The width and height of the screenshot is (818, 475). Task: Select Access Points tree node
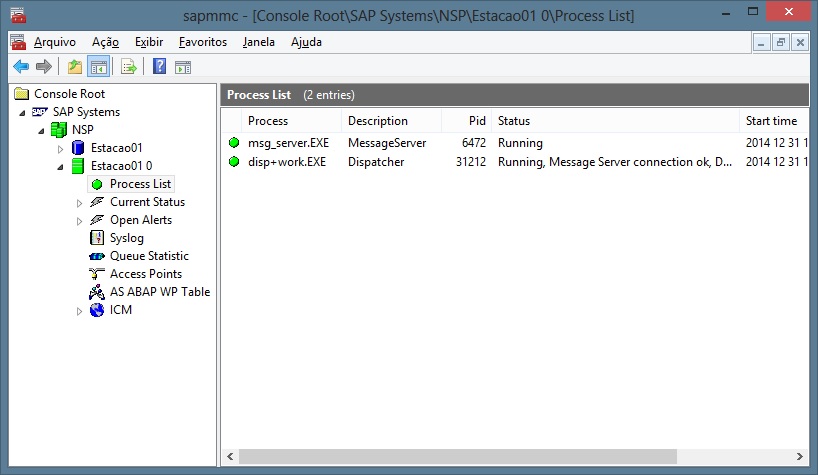[x=145, y=274]
